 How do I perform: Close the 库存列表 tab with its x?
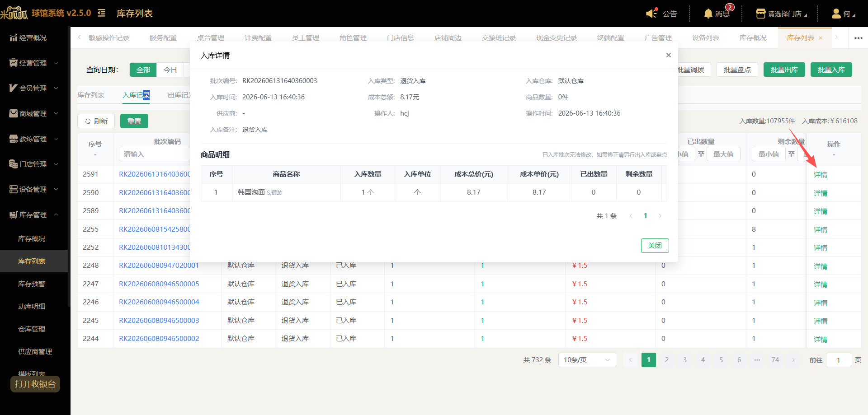click(821, 38)
